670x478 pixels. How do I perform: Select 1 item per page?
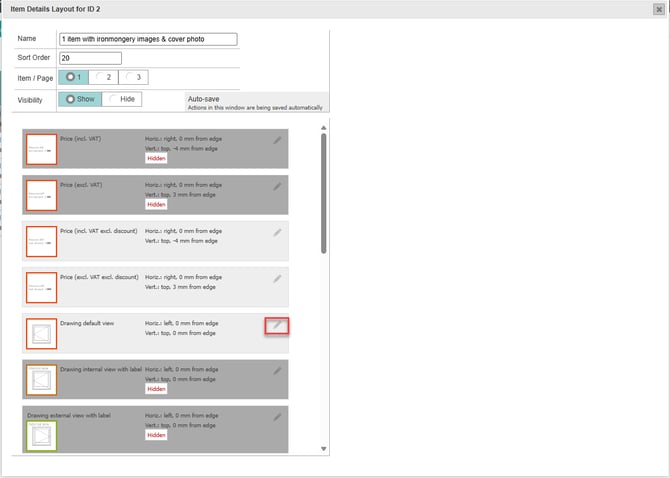pos(74,77)
